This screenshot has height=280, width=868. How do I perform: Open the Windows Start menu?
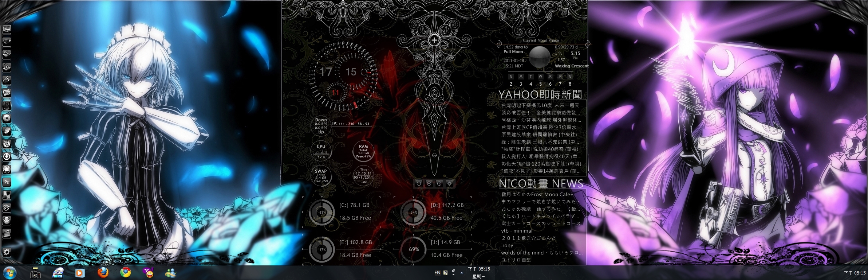point(9,273)
